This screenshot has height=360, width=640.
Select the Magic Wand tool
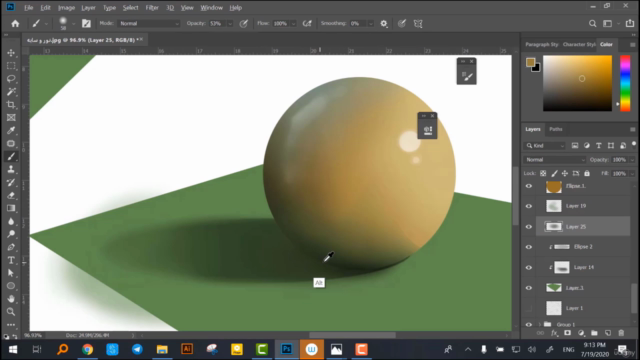(11, 91)
